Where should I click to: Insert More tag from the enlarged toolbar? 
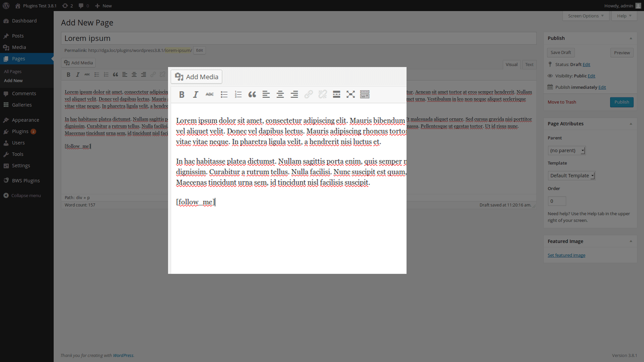(x=337, y=95)
